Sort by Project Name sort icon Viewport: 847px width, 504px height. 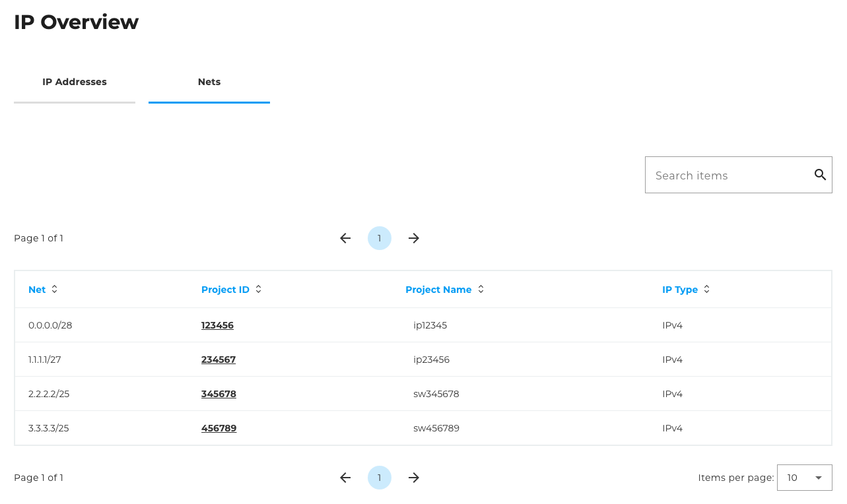point(481,290)
